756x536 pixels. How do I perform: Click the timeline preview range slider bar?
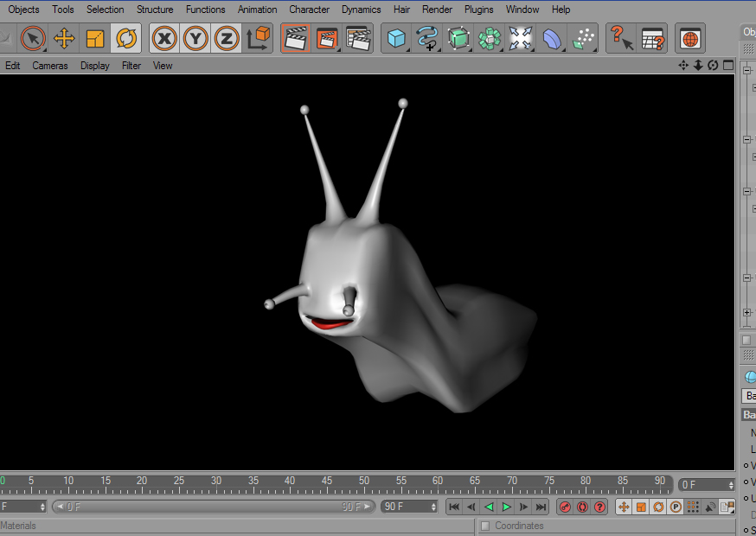click(x=213, y=507)
